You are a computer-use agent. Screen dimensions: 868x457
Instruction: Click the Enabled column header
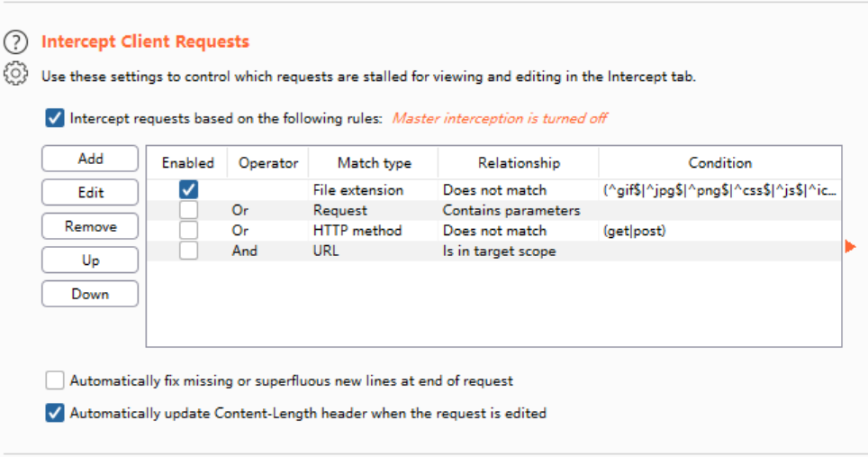187,163
